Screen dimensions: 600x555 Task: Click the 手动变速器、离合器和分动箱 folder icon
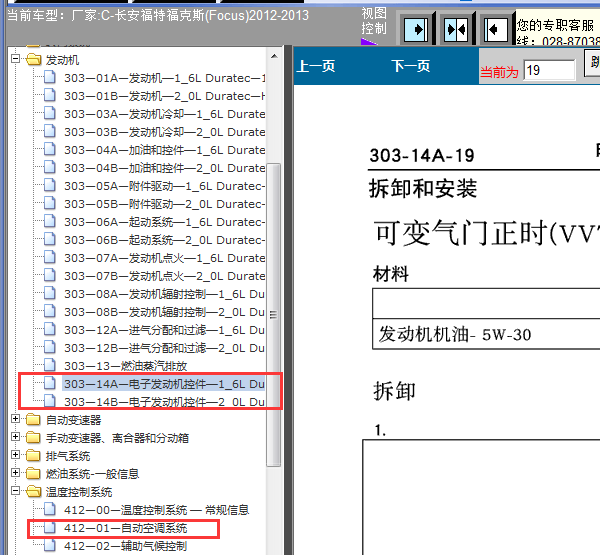pyautogui.click(x=34, y=437)
